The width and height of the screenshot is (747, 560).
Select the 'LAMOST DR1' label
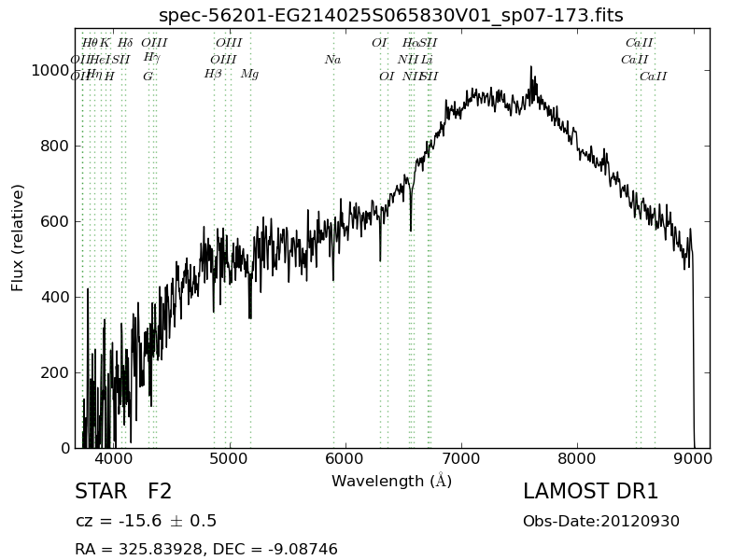pos(590,492)
